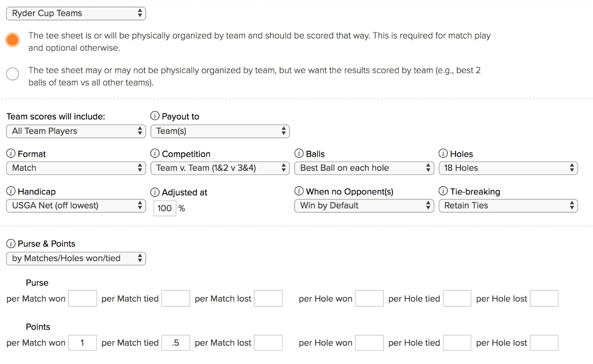Open the Win by Default dropdown

click(364, 206)
